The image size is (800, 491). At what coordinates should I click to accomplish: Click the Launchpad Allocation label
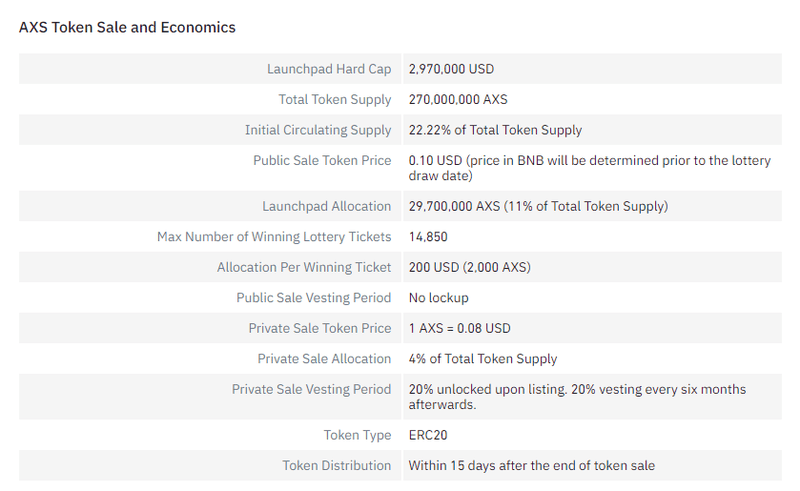coord(327,206)
